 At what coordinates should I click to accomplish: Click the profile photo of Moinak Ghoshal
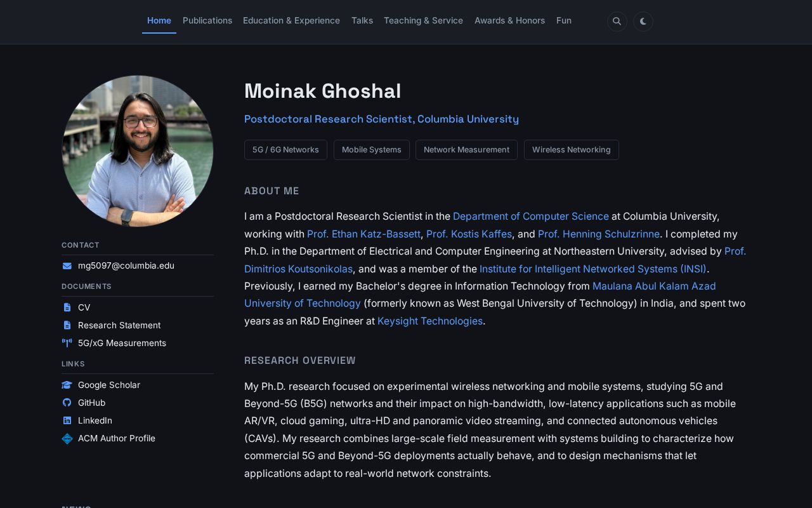click(138, 151)
